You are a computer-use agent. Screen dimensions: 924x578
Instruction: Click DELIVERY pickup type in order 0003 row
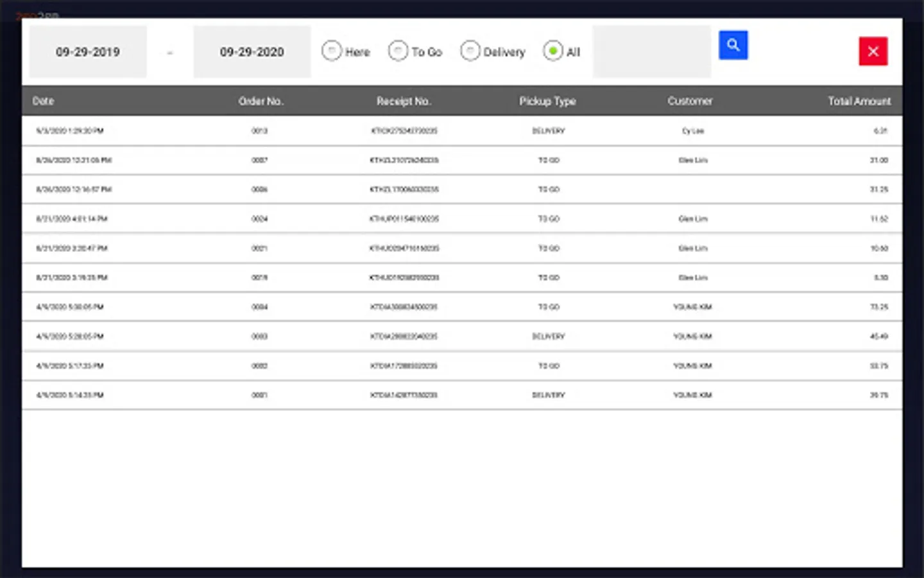click(x=549, y=337)
